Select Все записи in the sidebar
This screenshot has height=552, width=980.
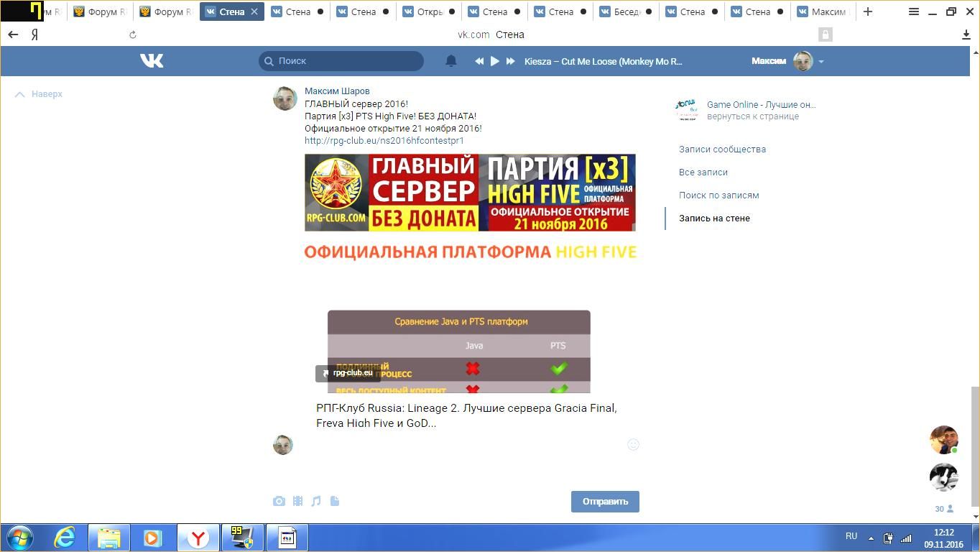pos(703,172)
